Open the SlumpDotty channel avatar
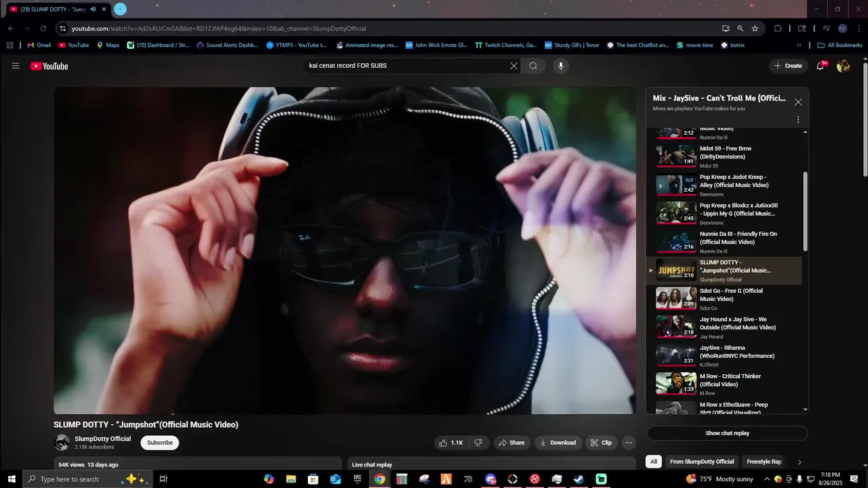This screenshot has width=868, height=488. (62, 443)
